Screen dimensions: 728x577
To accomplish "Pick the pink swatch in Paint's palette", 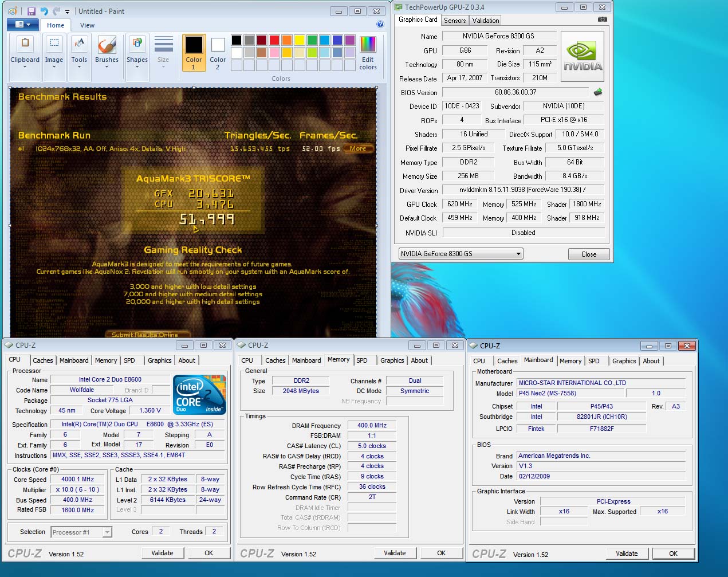I will click(x=274, y=53).
